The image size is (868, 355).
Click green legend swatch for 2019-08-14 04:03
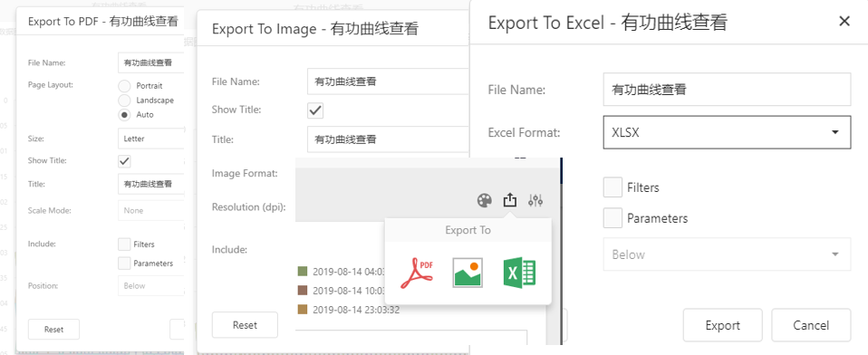coord(303,272)
